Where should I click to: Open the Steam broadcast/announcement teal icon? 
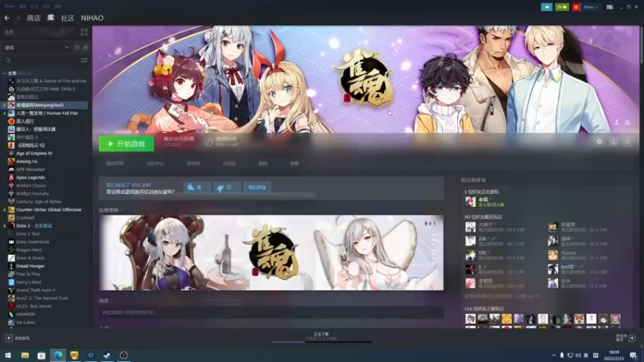point(547,7)
